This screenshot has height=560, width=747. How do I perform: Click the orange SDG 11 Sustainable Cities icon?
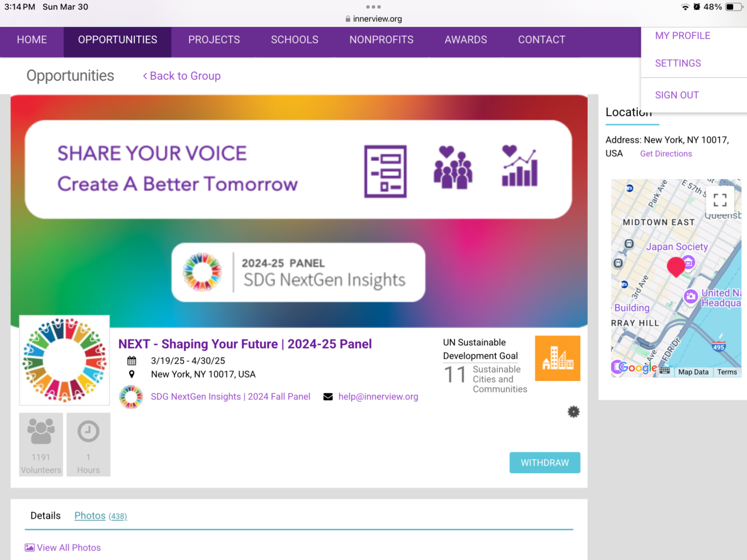pos(557,358)
